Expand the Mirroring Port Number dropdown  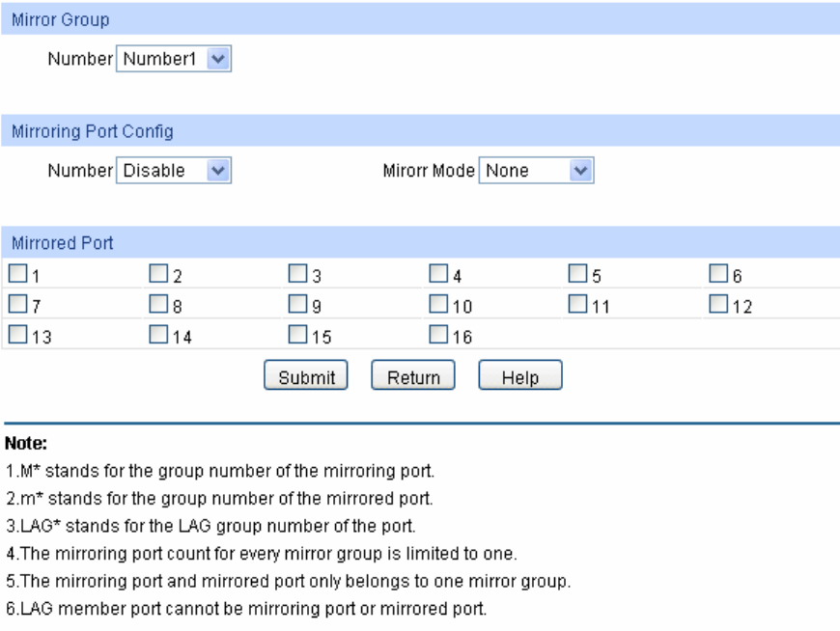(x=174, y=171)
